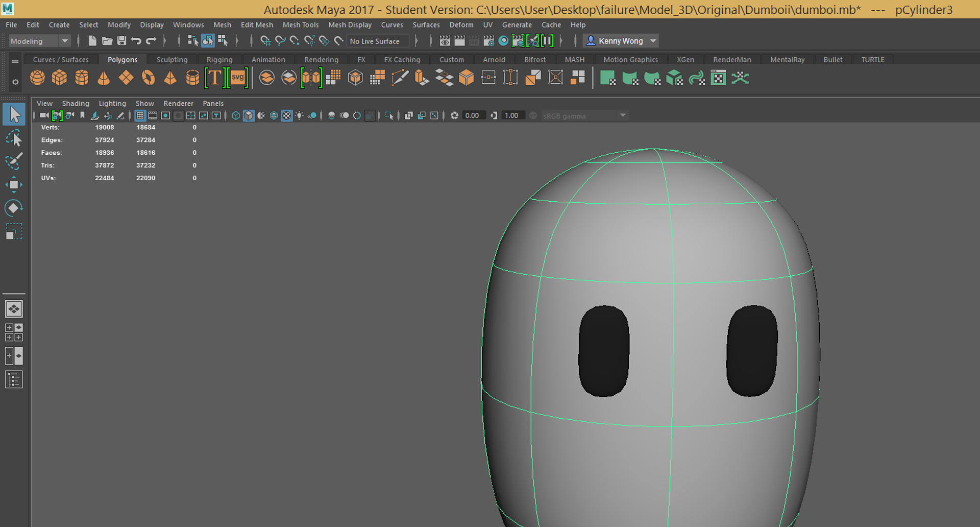Create a polygon sphere primitive
This screenshot has width=980, height=527.
[37, 77]
